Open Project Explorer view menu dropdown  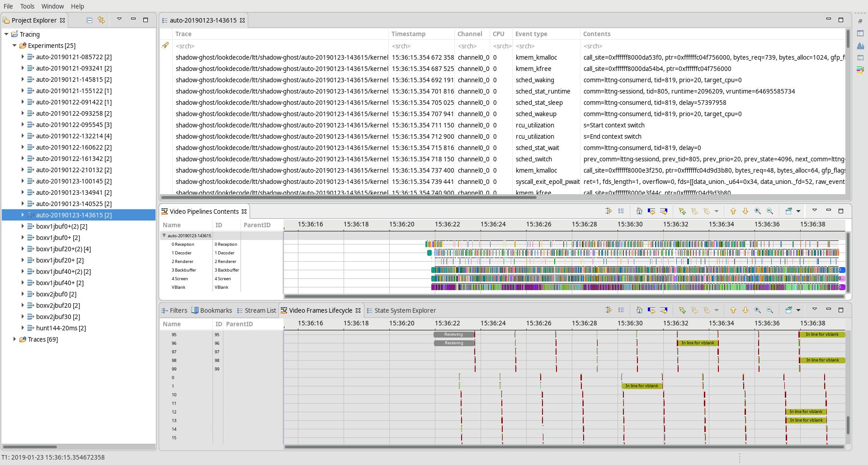click(x=119, y=19)
